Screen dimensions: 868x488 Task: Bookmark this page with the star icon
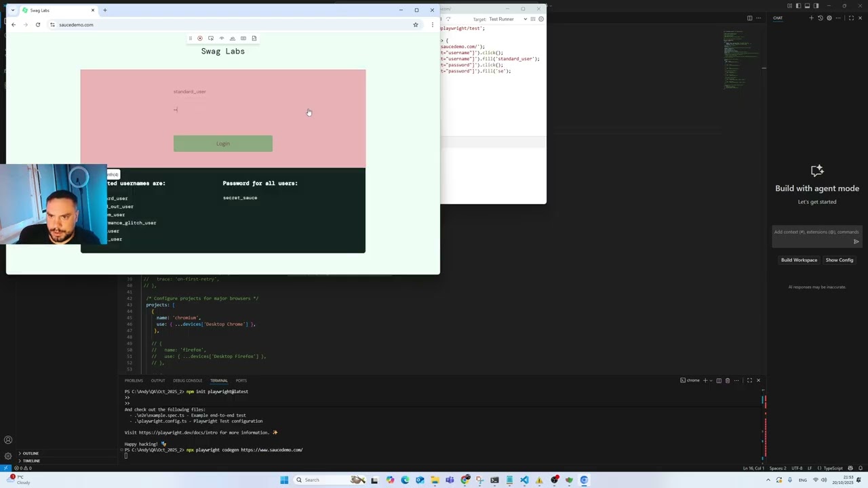(416, 24)
